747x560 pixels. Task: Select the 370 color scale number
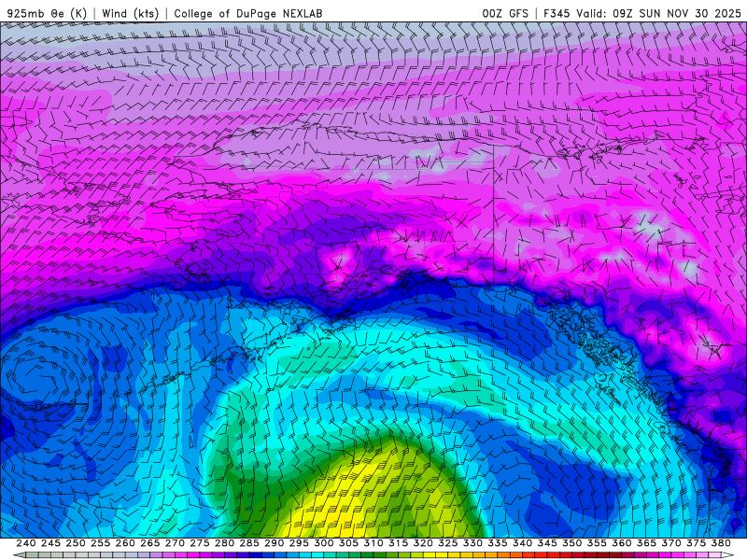tap(671, 543)
